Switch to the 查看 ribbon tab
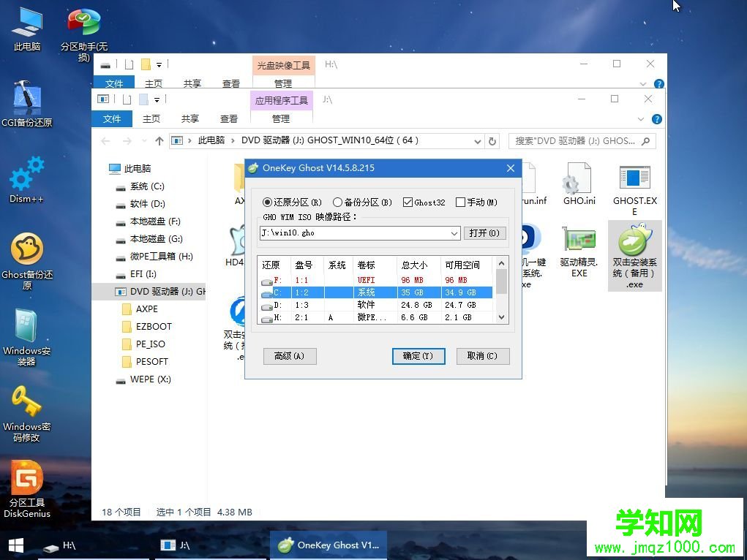Screen dimensions: 747x560 [x=230, y=118]
